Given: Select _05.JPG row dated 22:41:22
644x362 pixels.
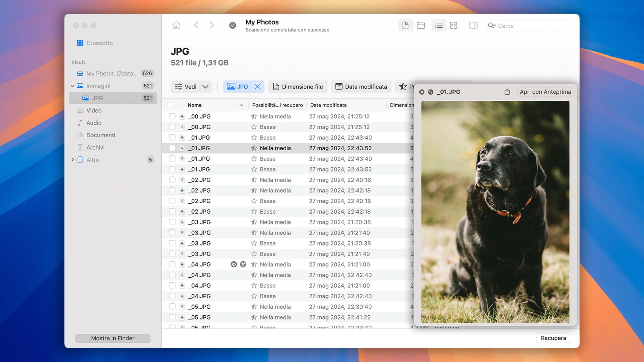Looking at the screenshot, I should pyautogui.click(x=288, y=317).
